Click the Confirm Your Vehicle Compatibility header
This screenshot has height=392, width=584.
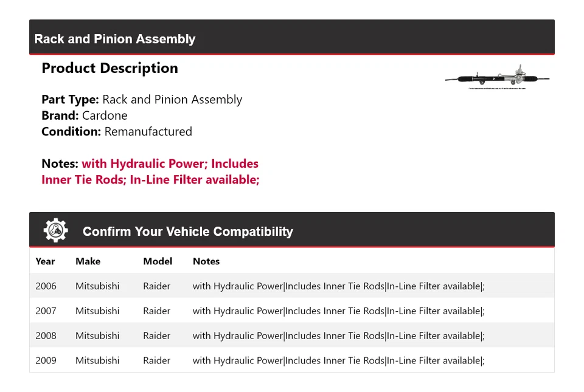click(x=187, y=232)
